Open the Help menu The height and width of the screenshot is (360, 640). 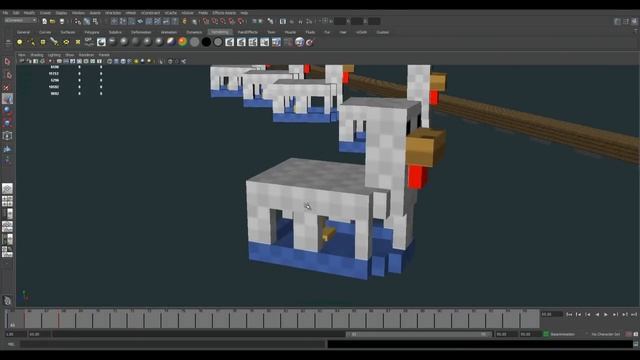click(x=244, y=13)
